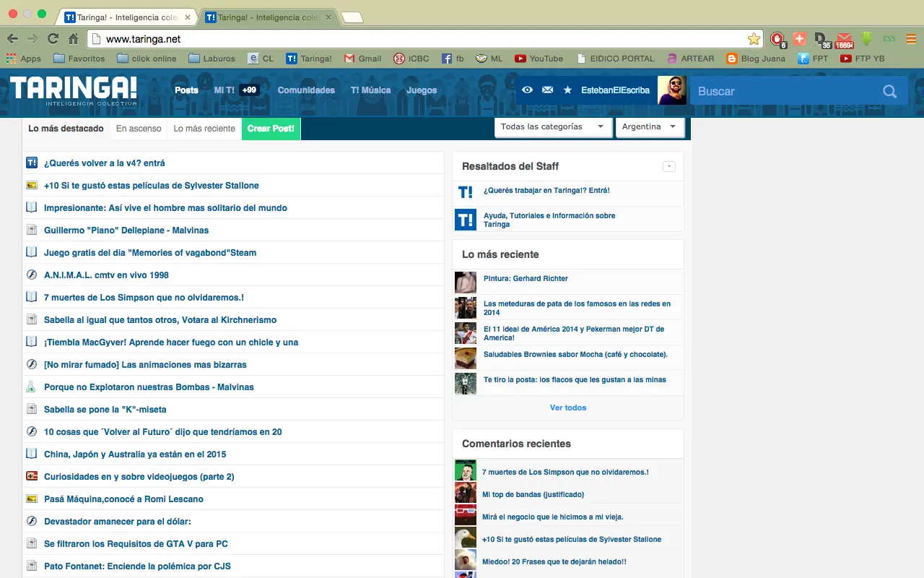Open Mi T! in the navigation
The width and height of the screenshot is (924, 578).
pyautogui.click(x=225, y=90)
